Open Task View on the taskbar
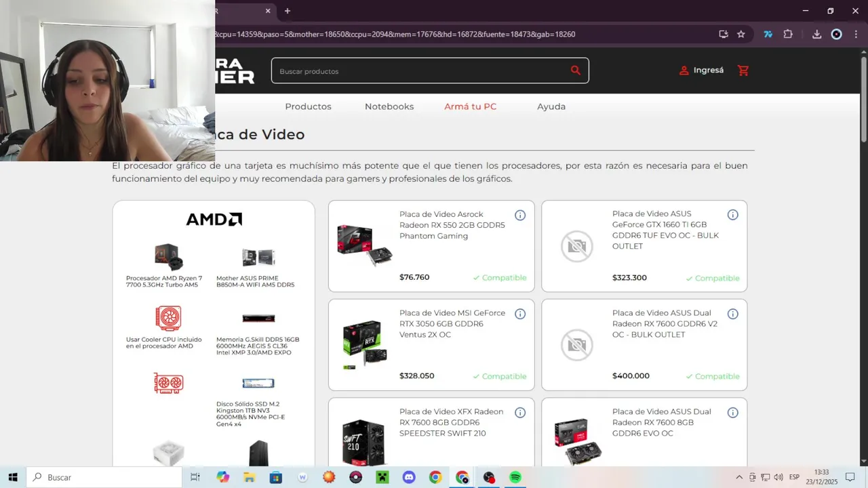Screen dimensions: 868x488 tap(195, 477)
